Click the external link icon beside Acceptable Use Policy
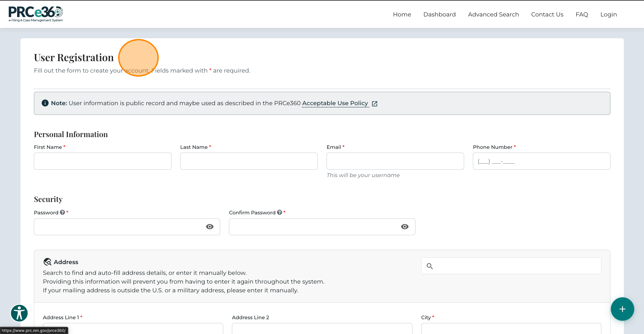This screenshot has height=334, width=644. (375, 103)
